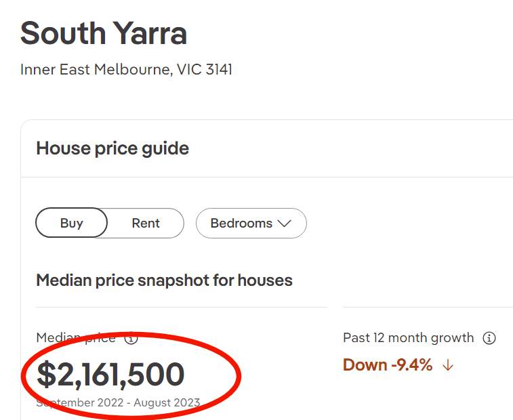
Task: Click the Past 12 month growth label
Action: click(x=409, y=337)
